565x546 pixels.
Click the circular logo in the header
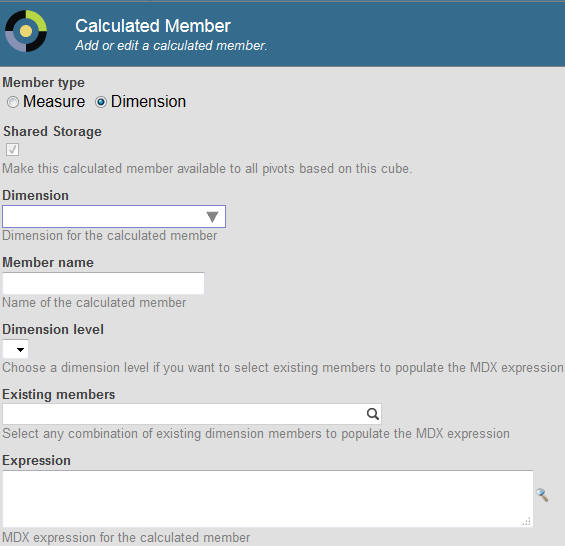pyautogui.click(x=26, y=31)
